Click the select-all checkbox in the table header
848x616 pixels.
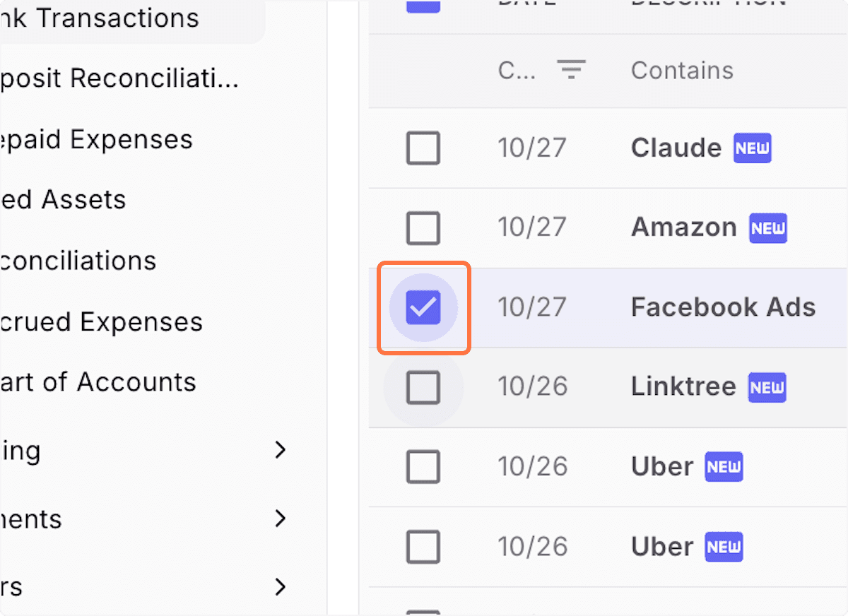pyautogui.click(x=423, y=6)
